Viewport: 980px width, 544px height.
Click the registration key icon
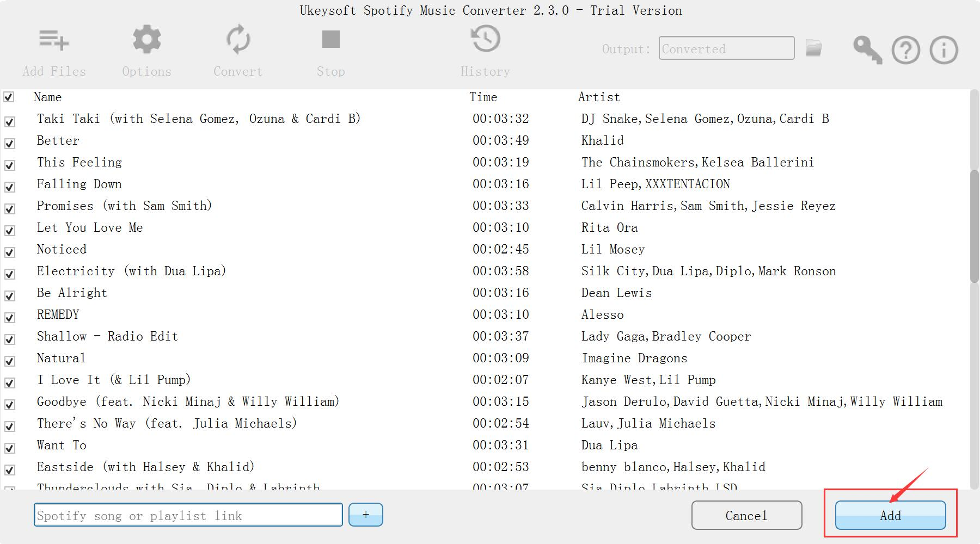coord(867,50)
